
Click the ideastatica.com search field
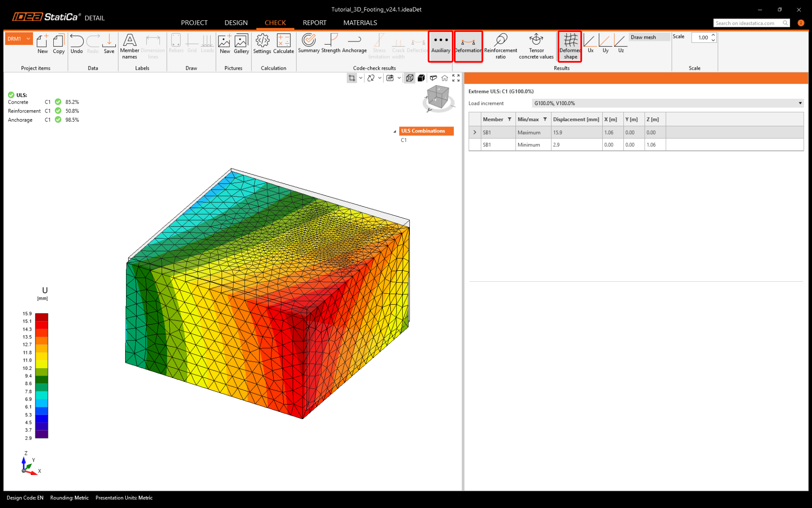(748, 23)
